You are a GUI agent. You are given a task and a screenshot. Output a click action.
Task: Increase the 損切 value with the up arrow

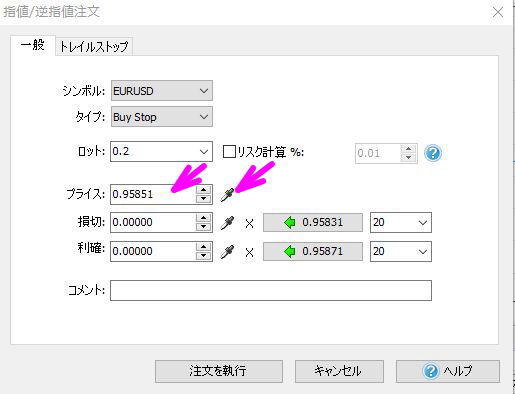[x=203, y=218]
